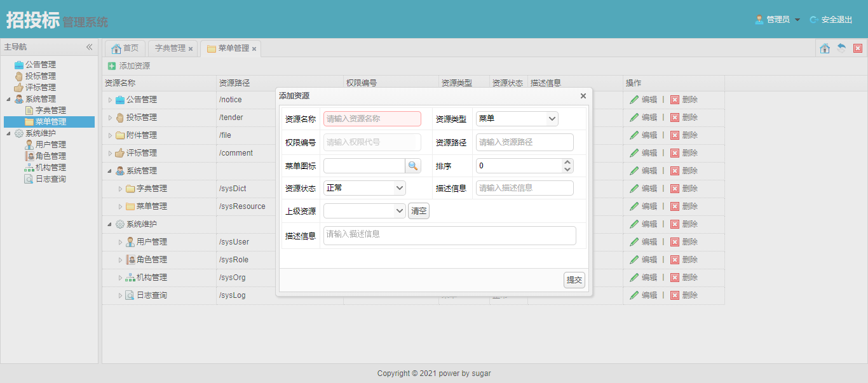This screenshot has height=383, width=868.
Task: Click green plus icon for 添加资源
Action: tap(112, 66)
